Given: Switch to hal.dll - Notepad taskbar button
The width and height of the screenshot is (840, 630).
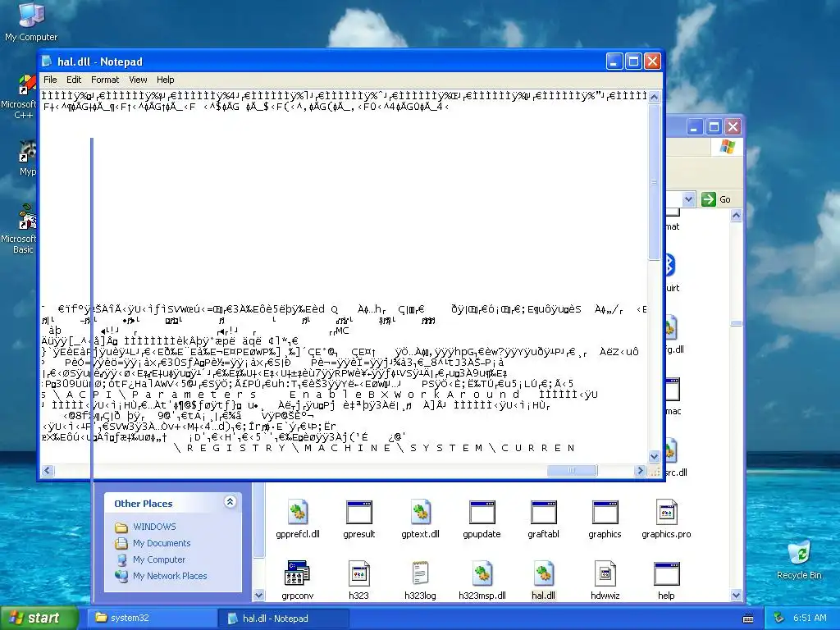Looking at the screenshot, I should point(283,619).
